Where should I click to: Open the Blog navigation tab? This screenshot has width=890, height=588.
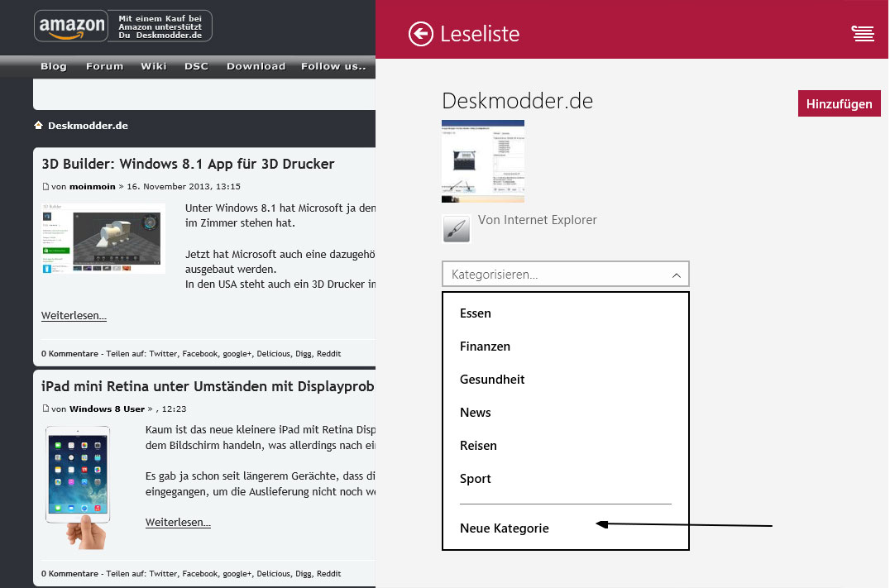coord(54,66)
